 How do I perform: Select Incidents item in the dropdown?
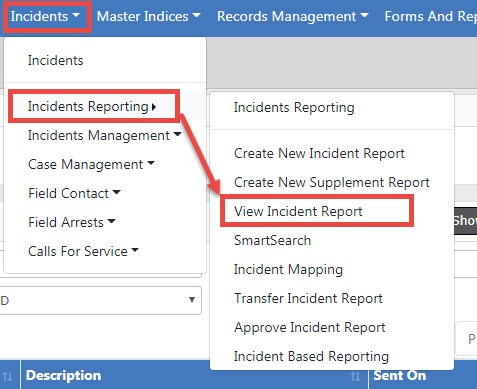coord(55,60)
